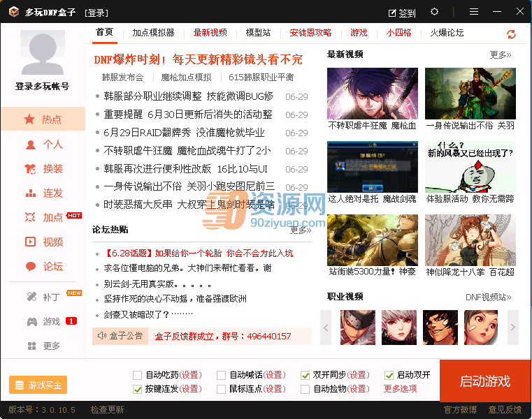
Task: Expand 论坛热贴 via 更多» link
Action: pos(301,230)
